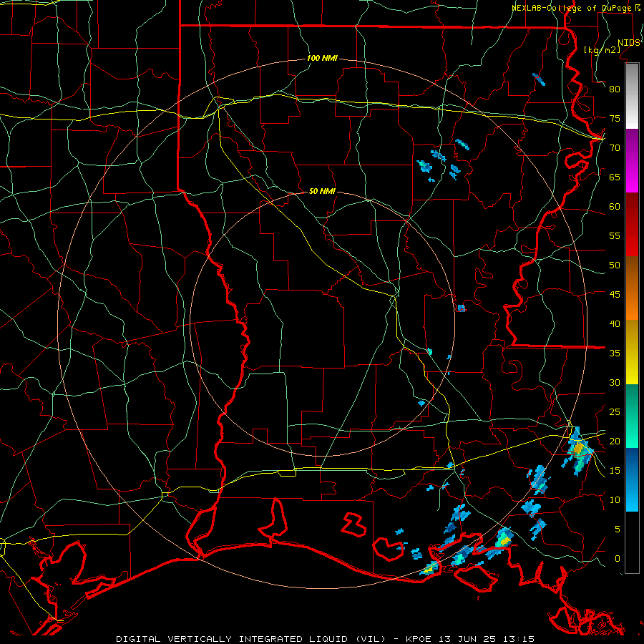This screenshot has width=644, height=644.
Task: Select the 20 value on the VIL scale
Action: [x=615, y=441]
